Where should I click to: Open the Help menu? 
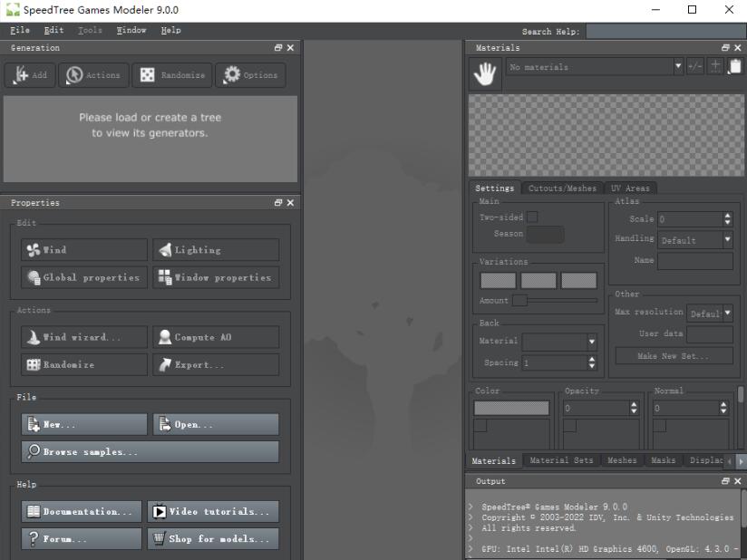click(x=171, y=30)
